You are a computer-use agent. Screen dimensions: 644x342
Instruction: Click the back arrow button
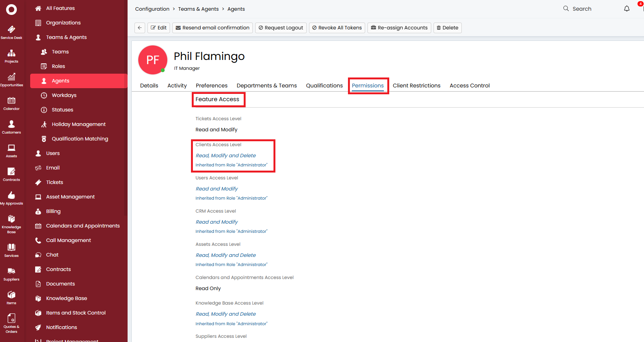click(140, 28)
